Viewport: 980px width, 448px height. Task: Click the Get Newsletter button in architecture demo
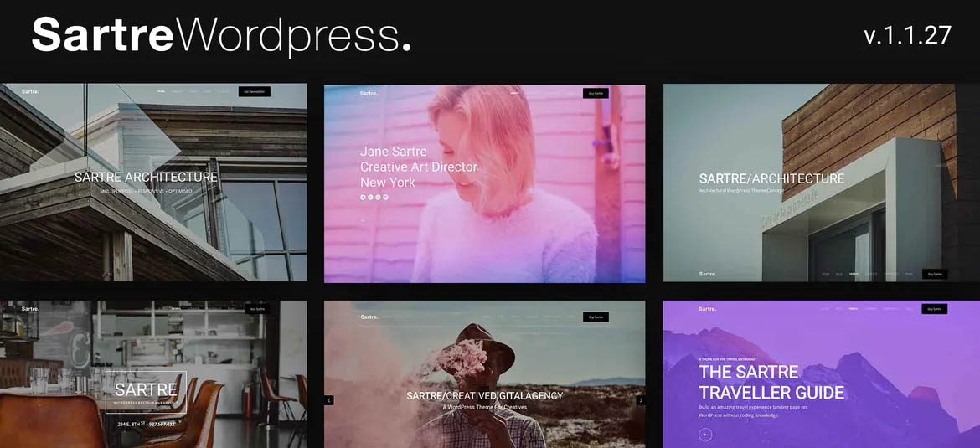click(x=255, y=91)
